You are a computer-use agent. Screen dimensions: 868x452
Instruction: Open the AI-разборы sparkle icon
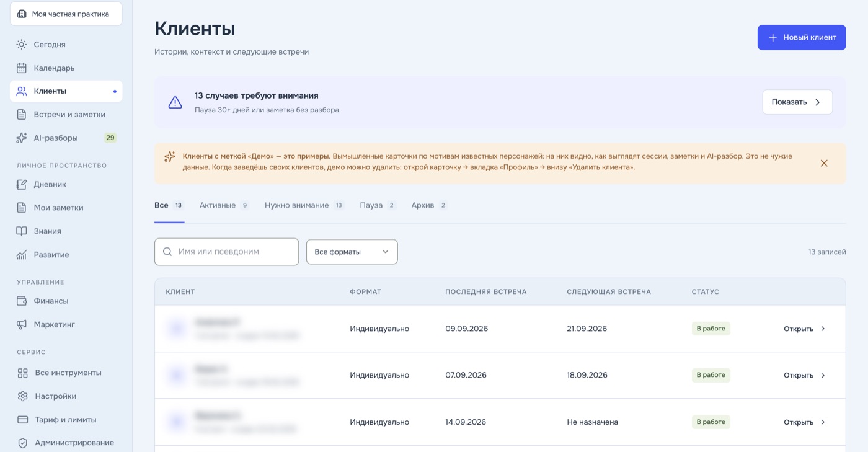(22, 138)
